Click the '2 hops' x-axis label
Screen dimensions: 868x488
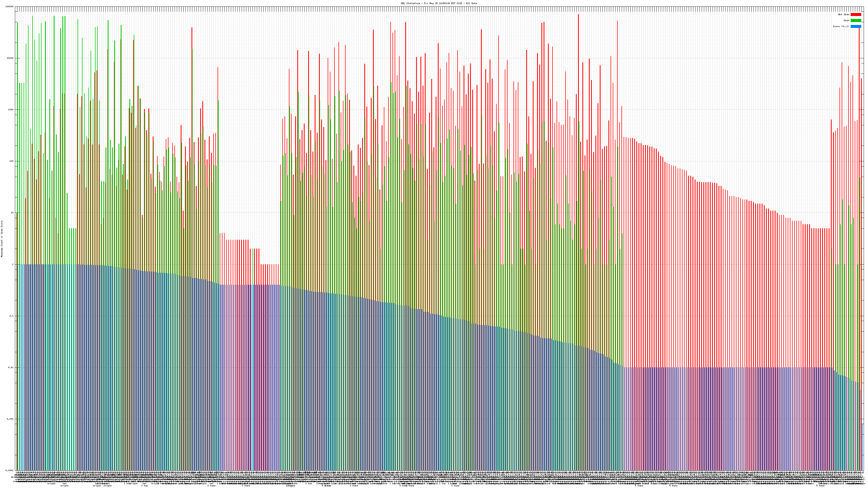pyautogui.click(x=211, y=486)
